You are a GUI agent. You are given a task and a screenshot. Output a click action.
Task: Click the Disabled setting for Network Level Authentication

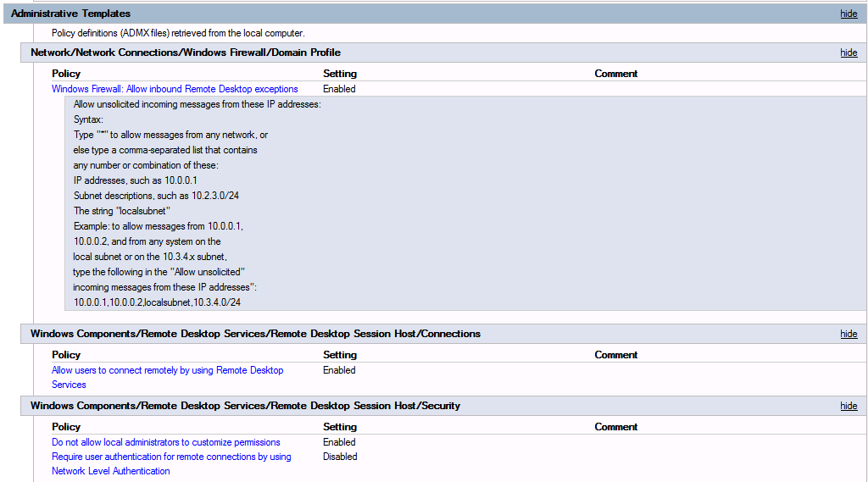point(340,457)
